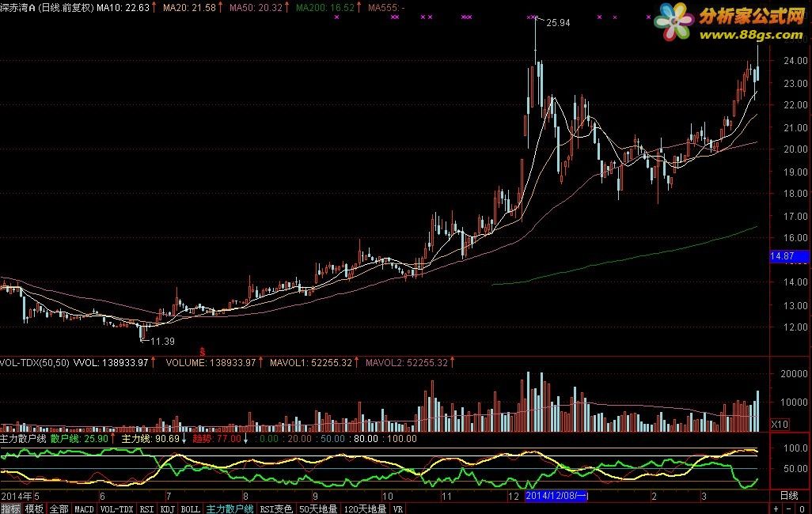Click the highlighted date 2014/12/08 label
812x514 pixels.
pyautogui.click(x=556, y=496)
